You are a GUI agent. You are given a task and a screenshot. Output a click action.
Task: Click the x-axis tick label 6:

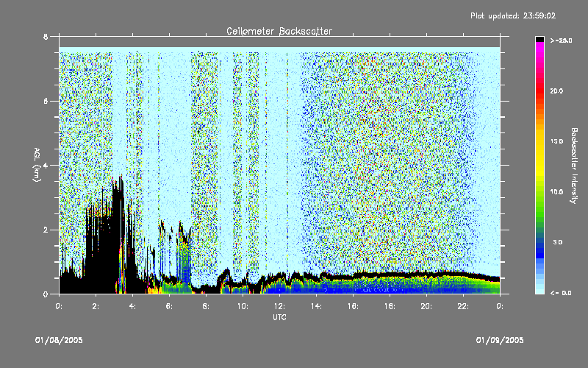point(169,306)
